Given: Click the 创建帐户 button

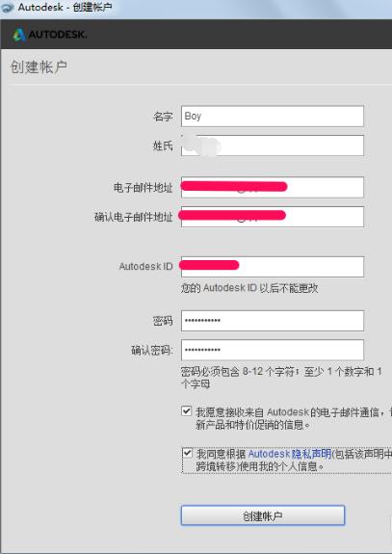Looking at the screenshot, I should 263,515.
